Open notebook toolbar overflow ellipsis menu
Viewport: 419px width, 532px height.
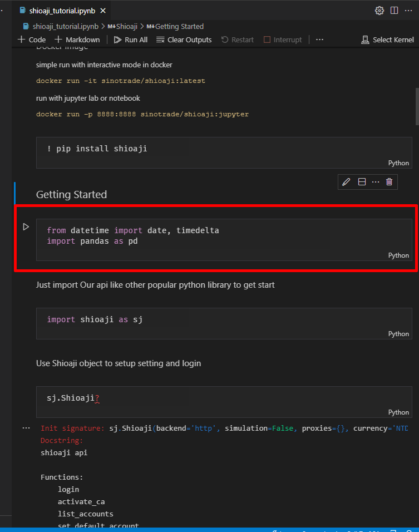[x=319, y=40]
